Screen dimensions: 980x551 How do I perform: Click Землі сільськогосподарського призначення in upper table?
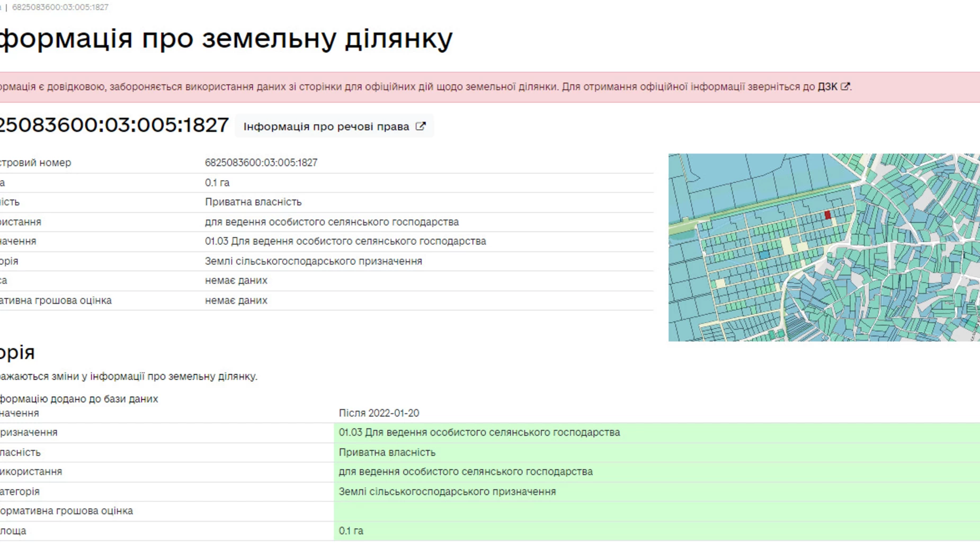click(x=313, y=261)
